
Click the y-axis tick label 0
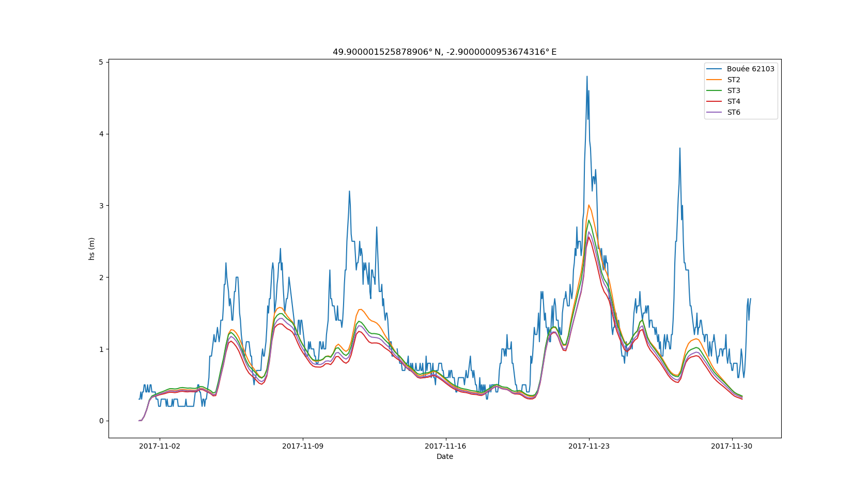coord(101,421)
